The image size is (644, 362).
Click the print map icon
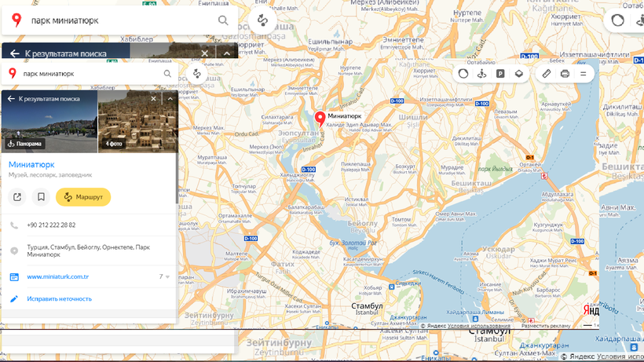point(565,74)
